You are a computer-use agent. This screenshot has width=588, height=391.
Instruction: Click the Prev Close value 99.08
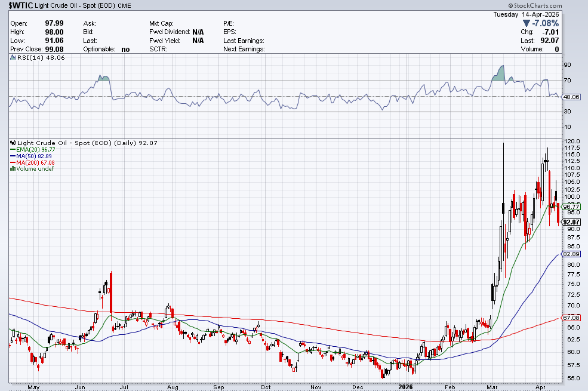(54, 49)
